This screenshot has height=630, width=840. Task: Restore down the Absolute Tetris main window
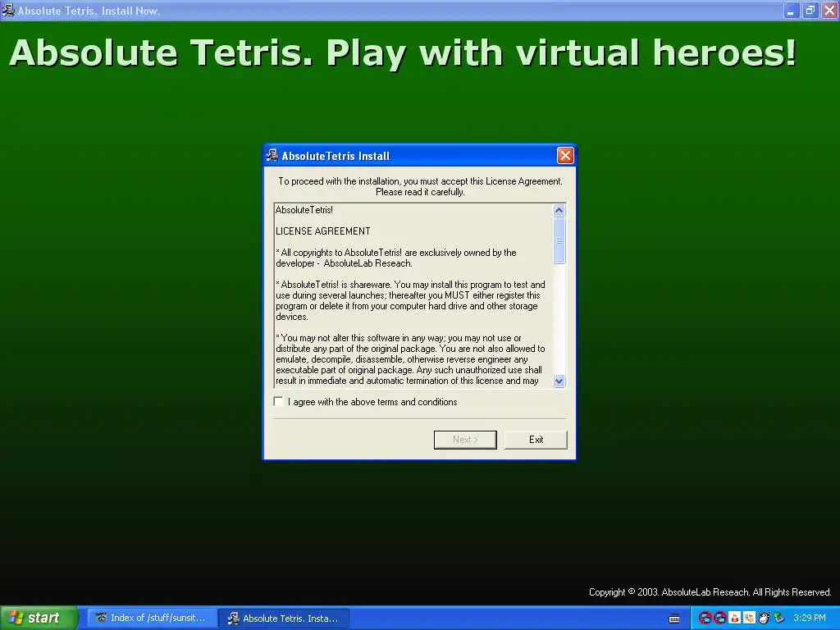(x=810, y=10)
